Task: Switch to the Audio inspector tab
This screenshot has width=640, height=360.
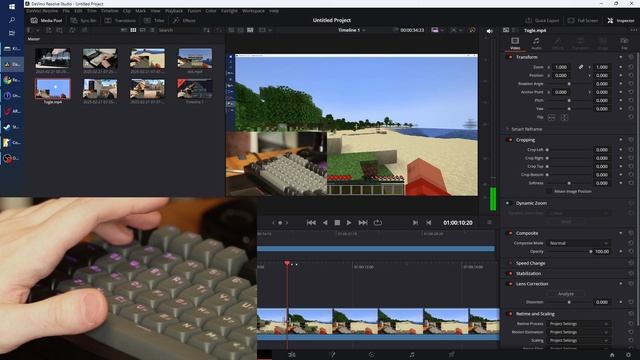Action: 536,43
